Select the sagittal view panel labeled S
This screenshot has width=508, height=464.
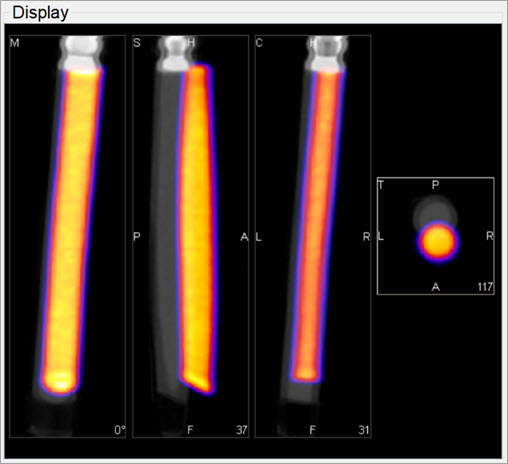point(190,236)
